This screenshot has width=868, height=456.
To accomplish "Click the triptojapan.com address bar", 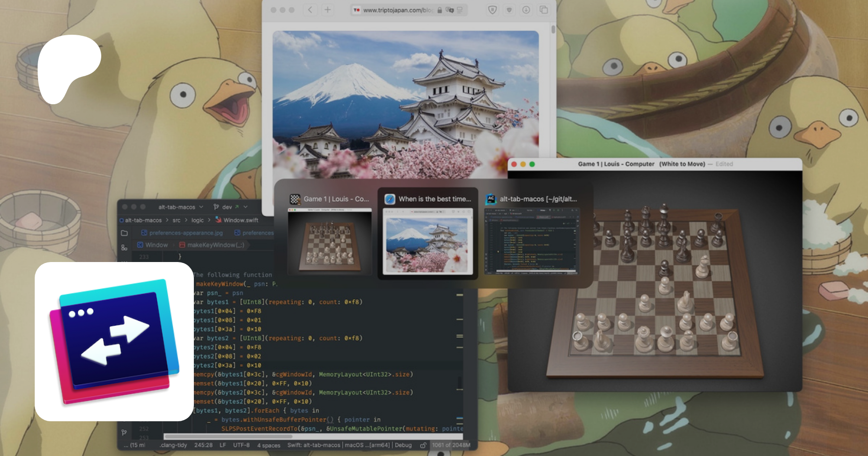I will pyautogui.click(x=398, y=10).
